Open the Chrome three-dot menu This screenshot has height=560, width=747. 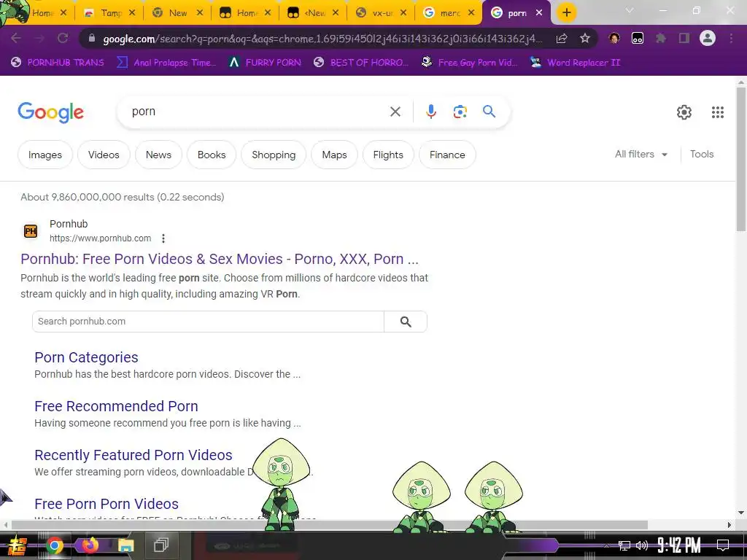click(x=731, y=38)
